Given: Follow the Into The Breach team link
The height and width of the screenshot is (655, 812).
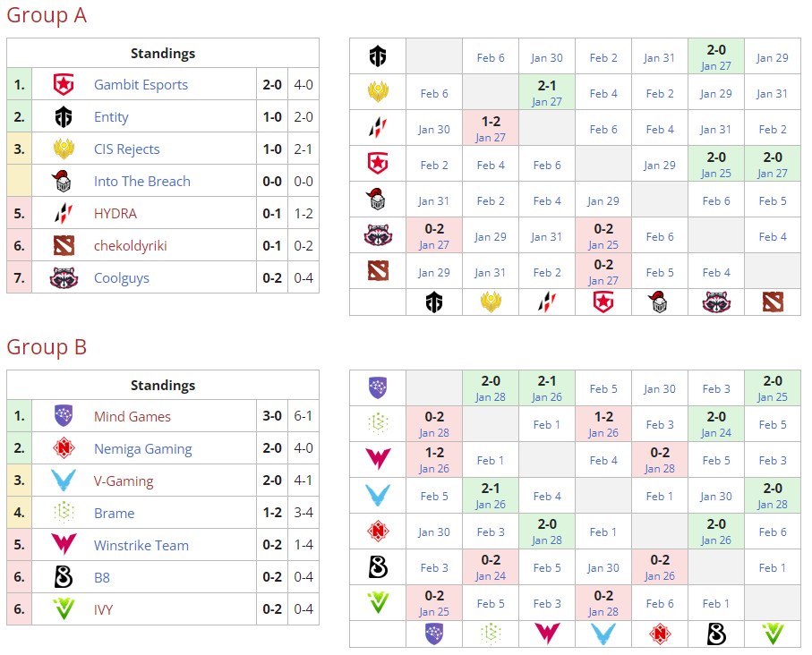Looking at the screenshot, I should coord(141,181).
